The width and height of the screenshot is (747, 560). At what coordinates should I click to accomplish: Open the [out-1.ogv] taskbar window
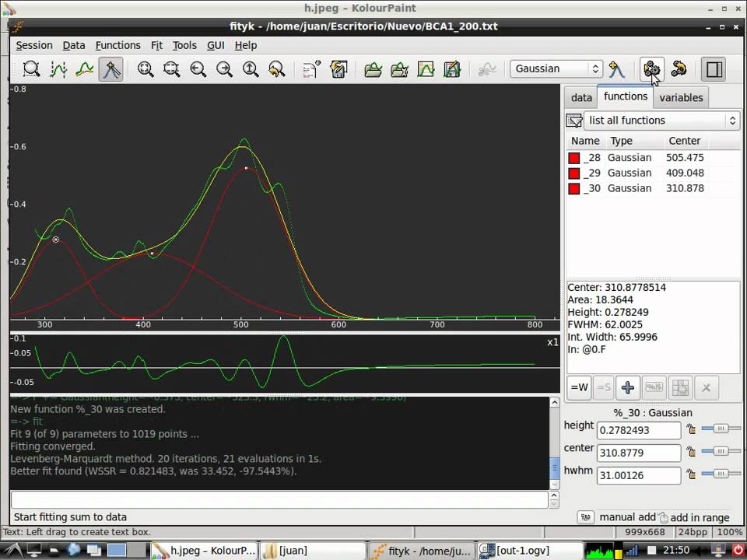point(530,551)
